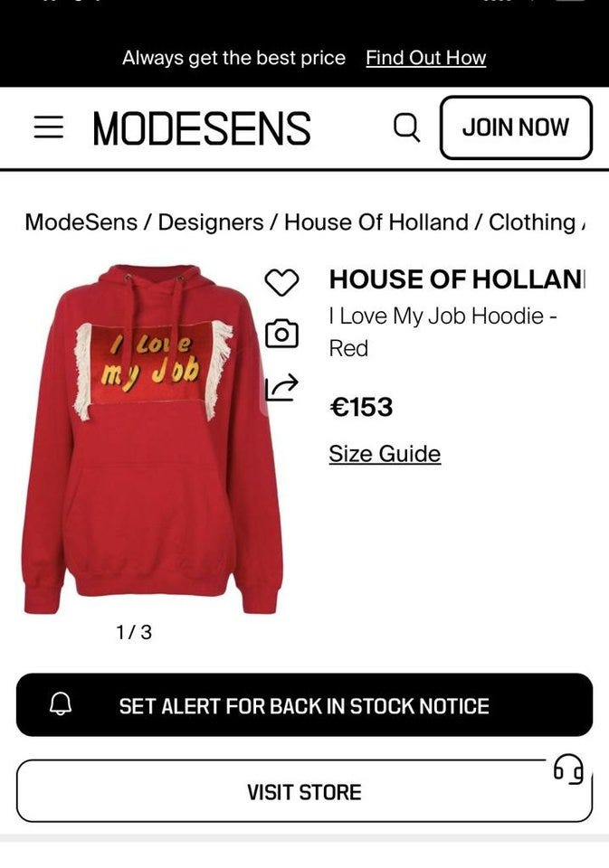
Task: Go to MODESENS home logo
Action: point(202,128)
